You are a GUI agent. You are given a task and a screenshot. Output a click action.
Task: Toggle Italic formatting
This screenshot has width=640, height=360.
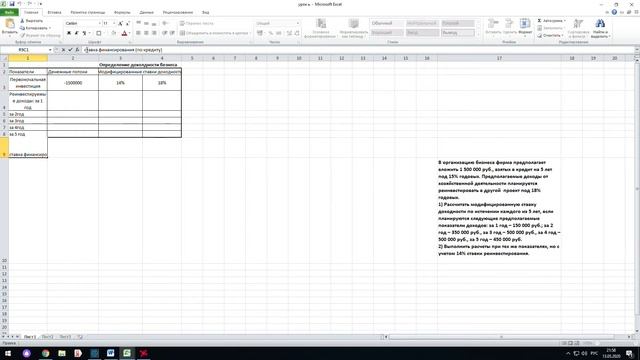pyautogui.click(x=76, y=33)
